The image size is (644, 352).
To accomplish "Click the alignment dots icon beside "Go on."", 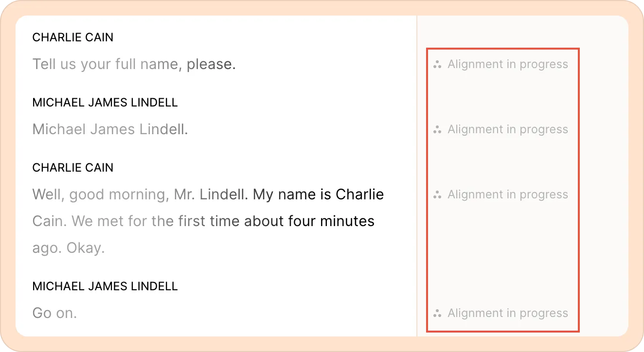I will point(437,313).
